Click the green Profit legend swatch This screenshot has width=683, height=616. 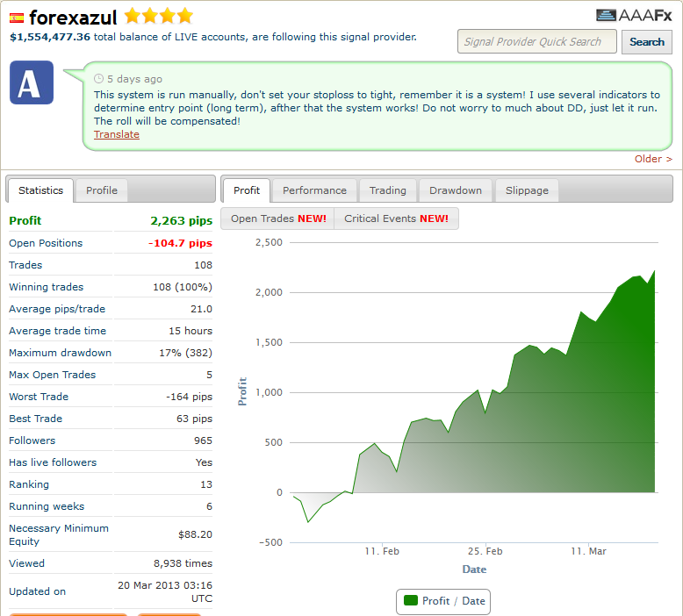pyautogui.click(x=411, y=600)
